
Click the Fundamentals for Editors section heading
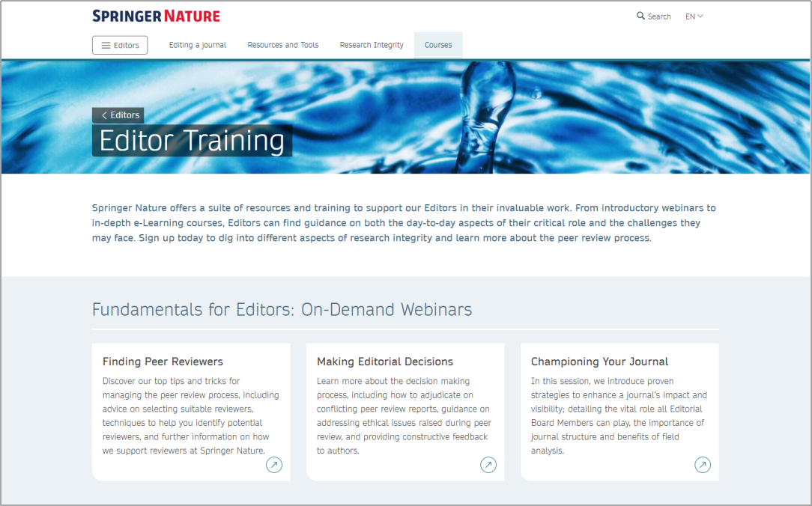pos(282,310)
